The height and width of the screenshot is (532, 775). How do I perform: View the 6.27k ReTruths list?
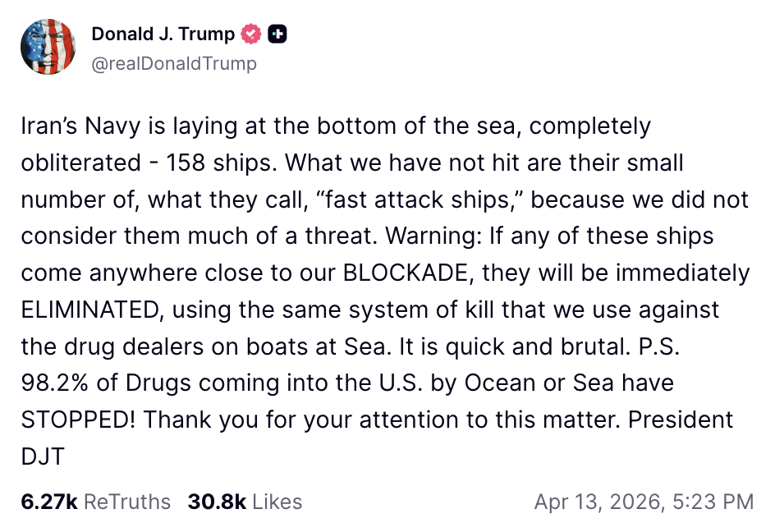pyautogui.click(x=96, y=502)
